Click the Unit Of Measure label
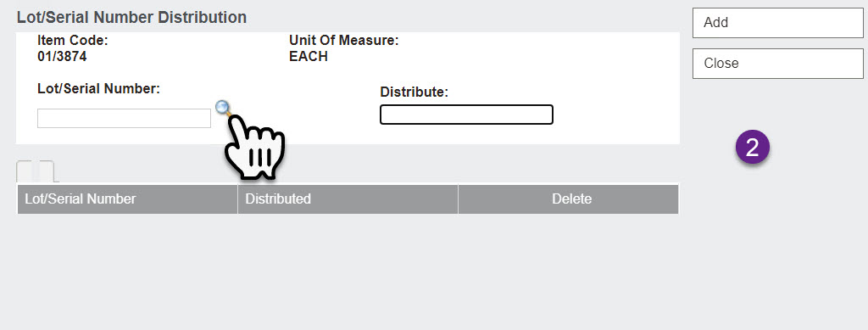868x330 pixels. (x=344, y=41)
